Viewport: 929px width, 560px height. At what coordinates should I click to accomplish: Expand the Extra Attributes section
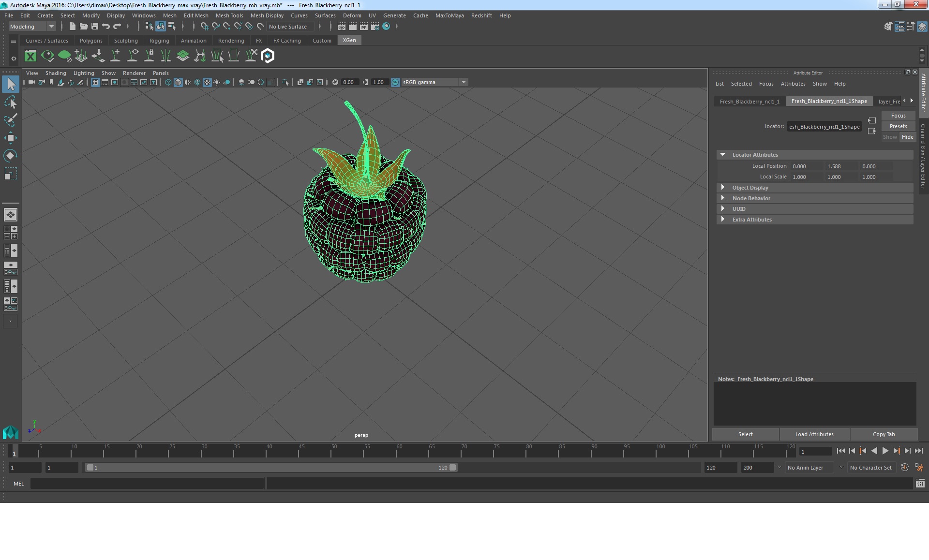click(723, 220)
